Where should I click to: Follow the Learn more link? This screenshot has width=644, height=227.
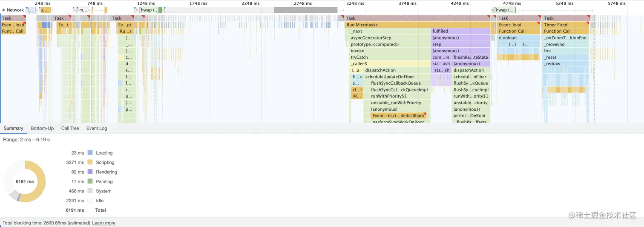[x=103, y=223]
